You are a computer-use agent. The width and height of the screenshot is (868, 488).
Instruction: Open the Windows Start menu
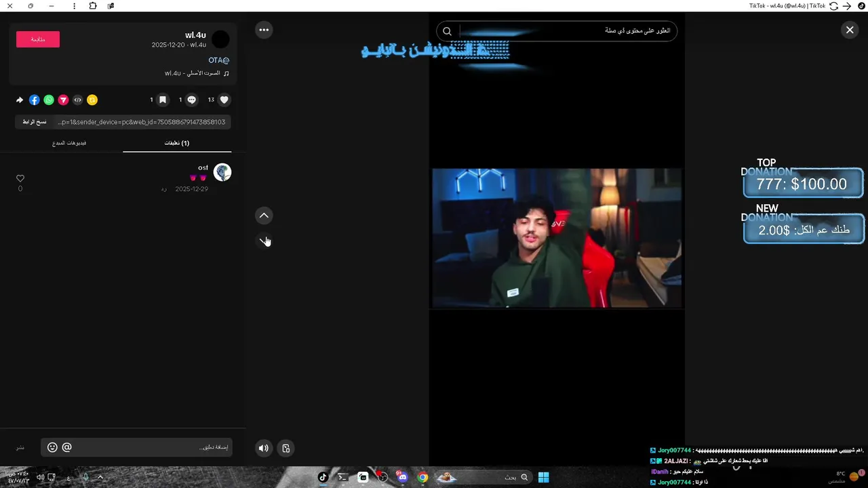543,477
